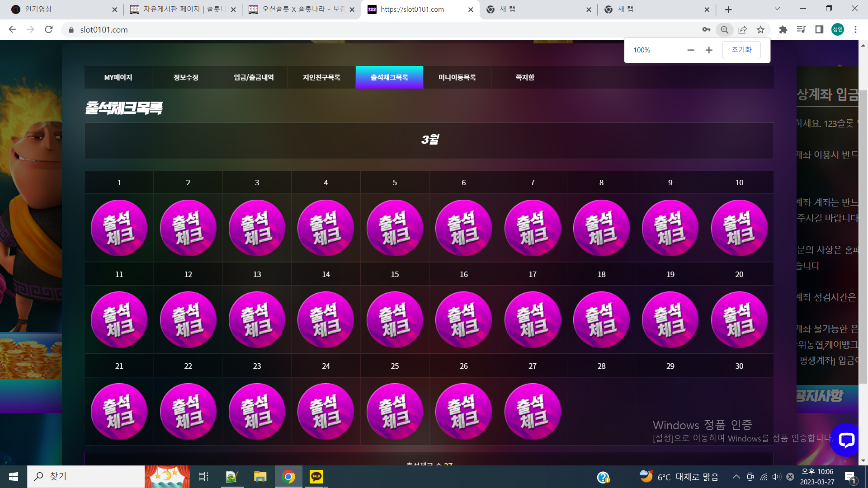
Task: View site information lock icon
Action: pos(71,30)
